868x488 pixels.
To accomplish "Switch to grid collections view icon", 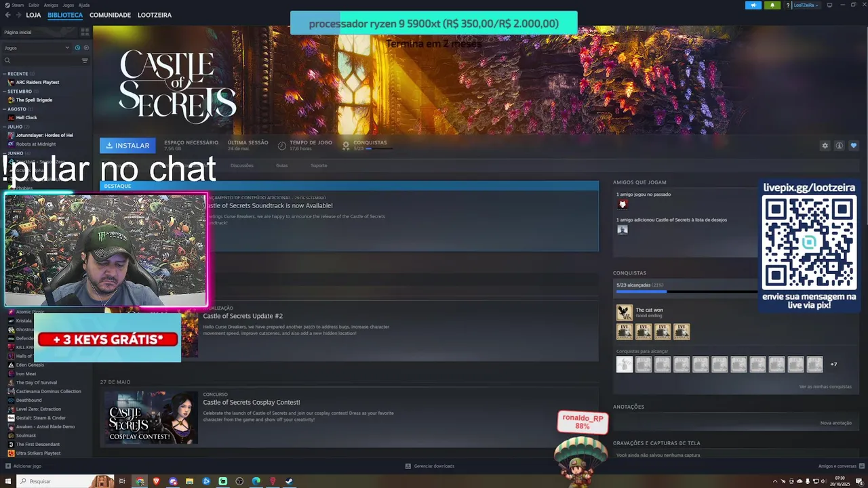I will pos(85,32).
